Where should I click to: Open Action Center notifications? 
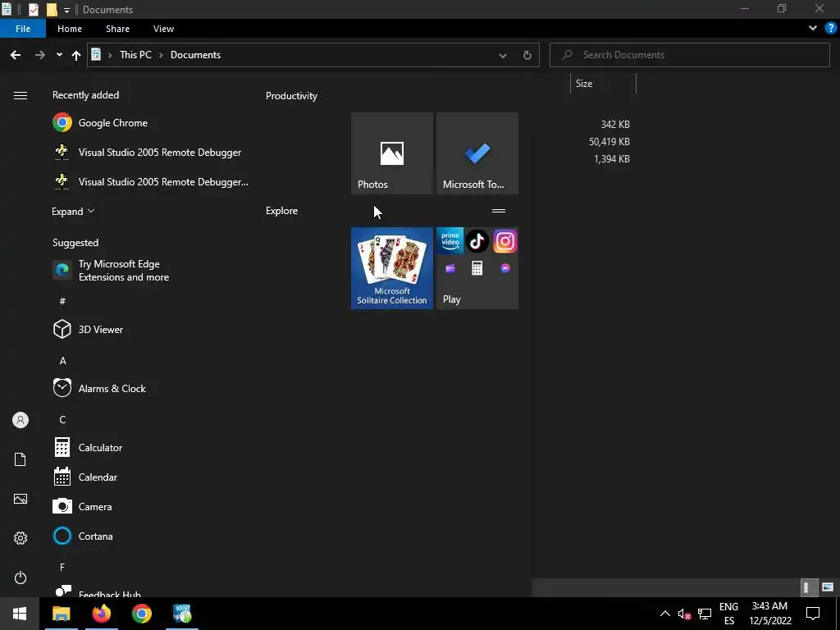813,614
